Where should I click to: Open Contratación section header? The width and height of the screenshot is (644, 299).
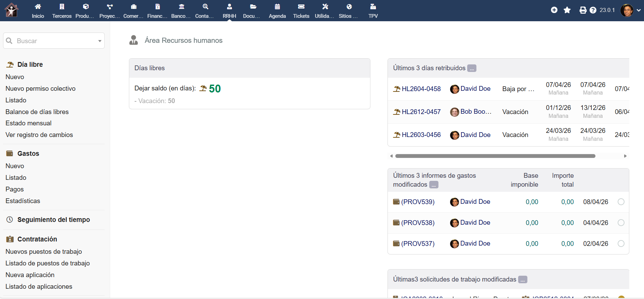(x=37, y=239)
